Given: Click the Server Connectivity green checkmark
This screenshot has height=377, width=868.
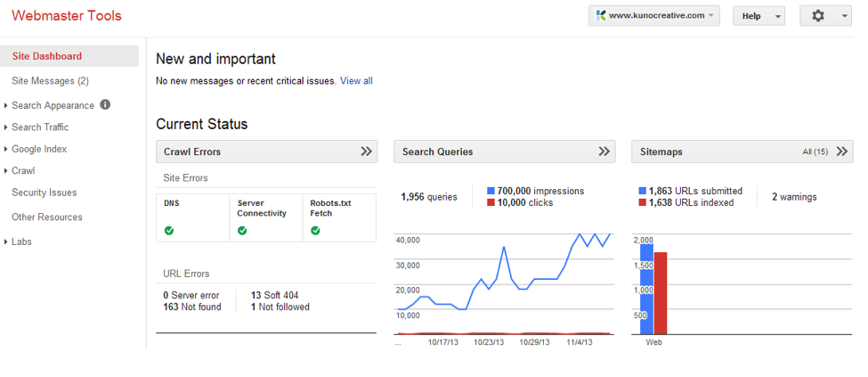Looking at the screenshot, I should (242, 231).
